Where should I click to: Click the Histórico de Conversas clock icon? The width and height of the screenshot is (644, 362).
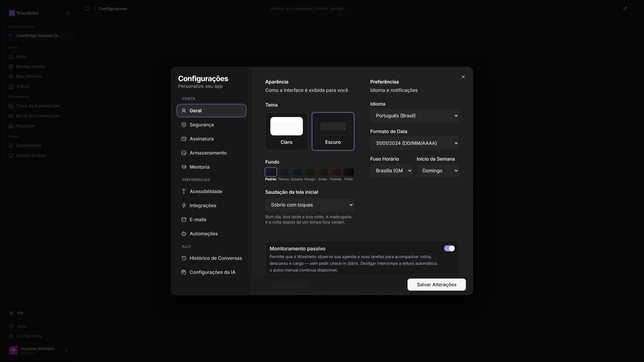click(184, 258)
